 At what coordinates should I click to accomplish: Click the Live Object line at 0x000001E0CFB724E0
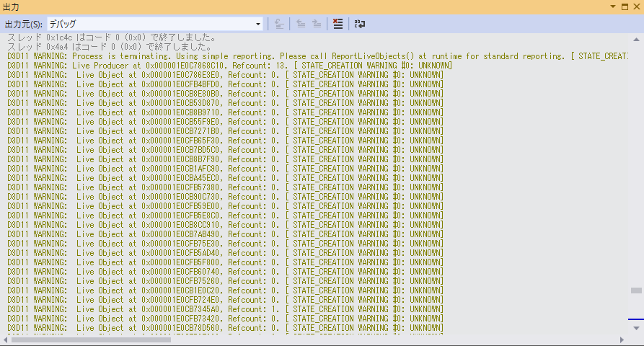(226, 300)
